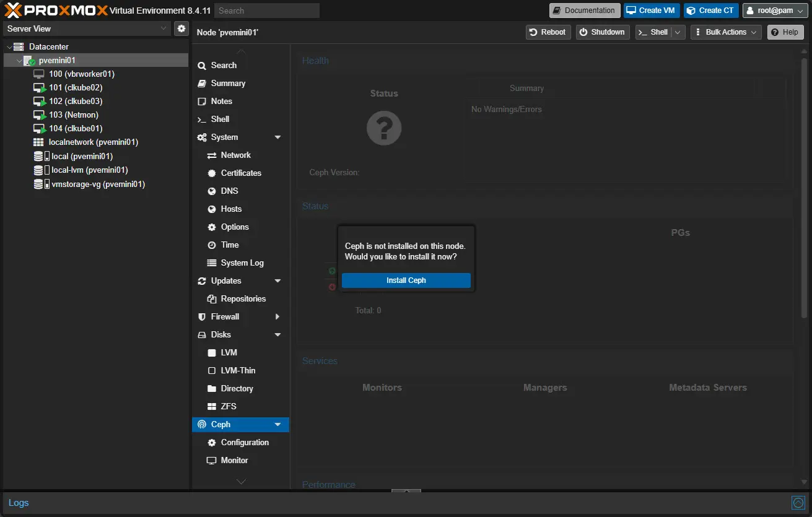Expand the Bulk Actions dropdown
The height and width of the screenshot is (517, 812).
tap(725, 32)
